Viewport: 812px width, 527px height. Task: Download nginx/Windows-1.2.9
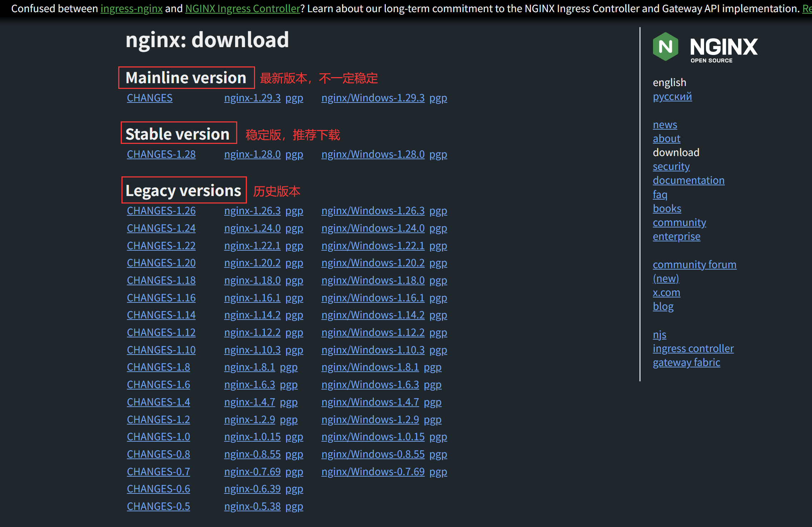pos(370,420)
